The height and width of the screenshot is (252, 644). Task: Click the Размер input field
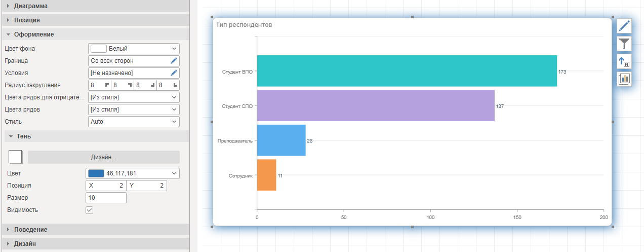click(x=106, y=198)
